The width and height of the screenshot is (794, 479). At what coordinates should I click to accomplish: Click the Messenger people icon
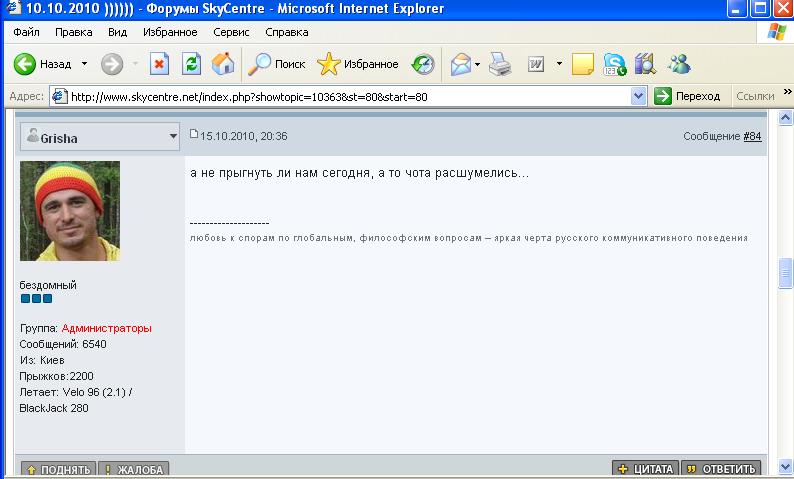click(679, 64)
